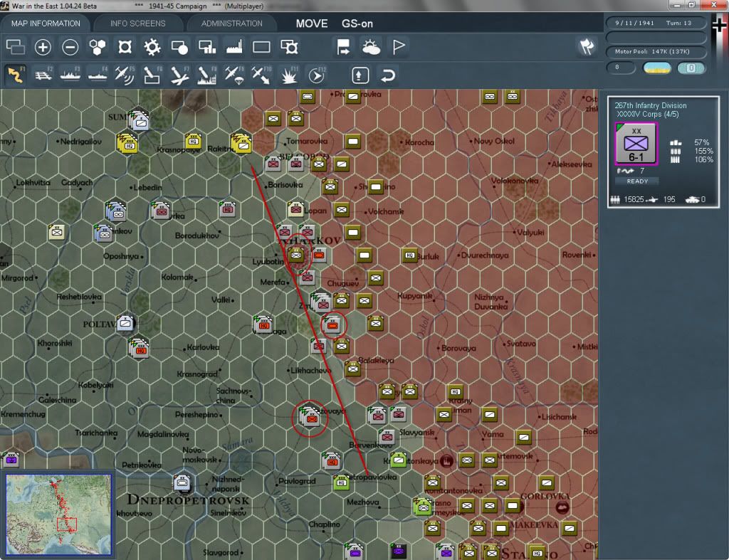This screenshot has width=729, height=560.
Task: Select Bomb unit F6 icon
Action: [152, 75]
